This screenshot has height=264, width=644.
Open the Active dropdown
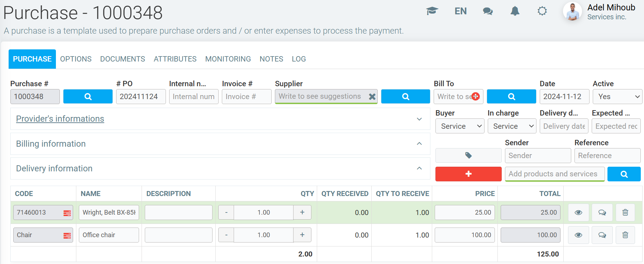[x=617, y=97]
